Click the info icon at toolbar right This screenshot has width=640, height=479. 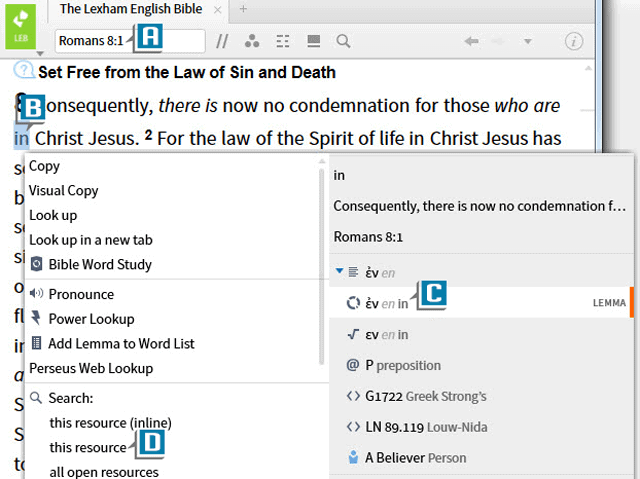pyautogui.click(x=574, y=41)
